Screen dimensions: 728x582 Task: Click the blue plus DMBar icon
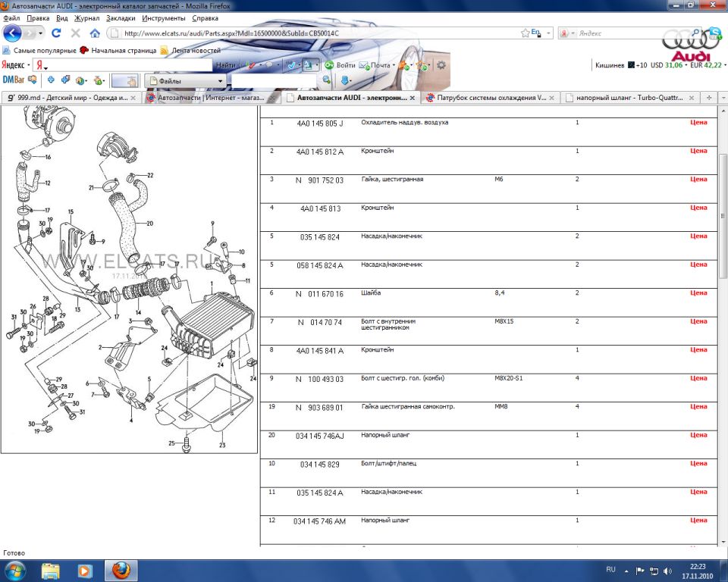pos(51,80)
